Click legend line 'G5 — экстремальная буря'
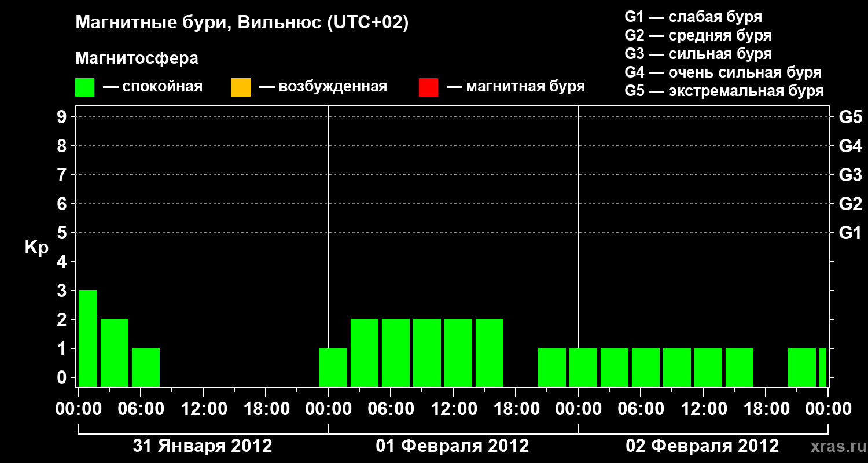 tap(724, 91)
